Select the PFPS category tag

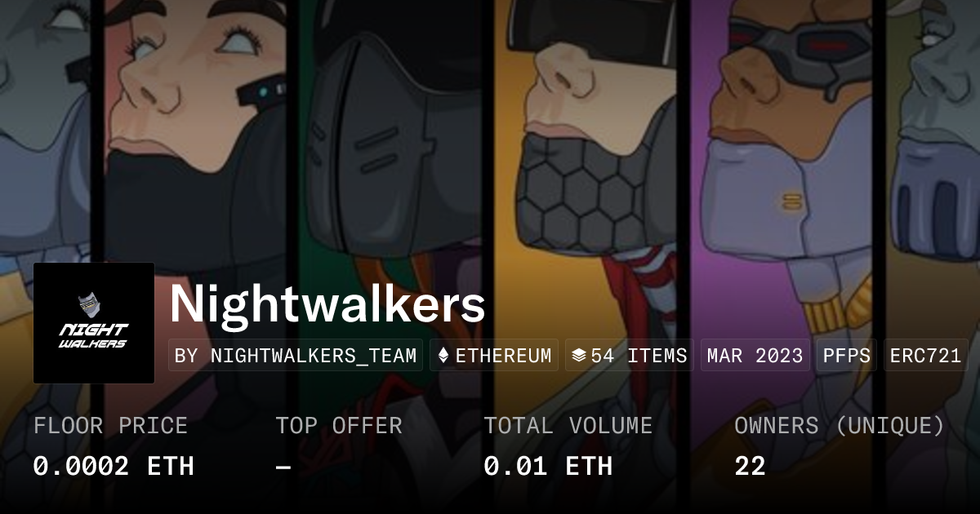pos(847,356)
